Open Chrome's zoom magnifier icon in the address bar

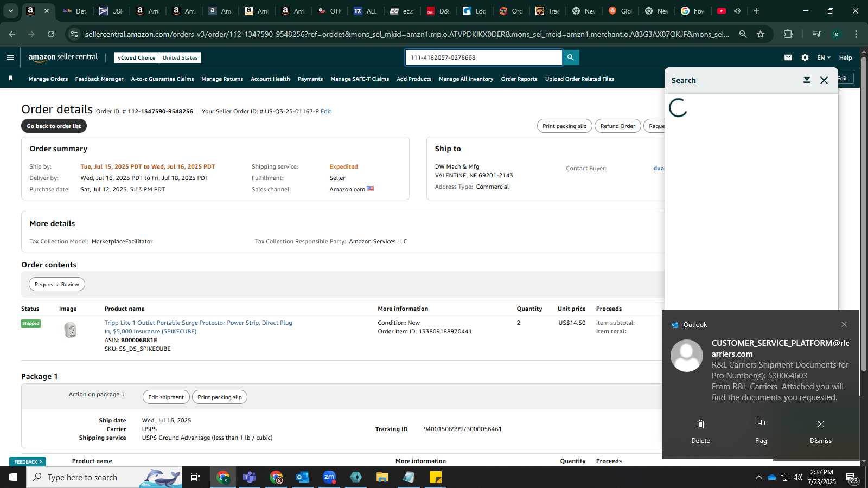click(x=743, y=34)
